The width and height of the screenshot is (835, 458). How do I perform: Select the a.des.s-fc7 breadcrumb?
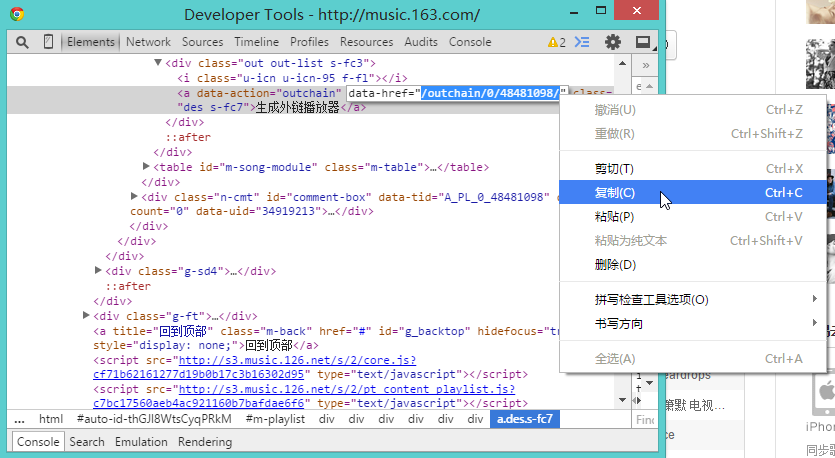(x=525, y=419)
